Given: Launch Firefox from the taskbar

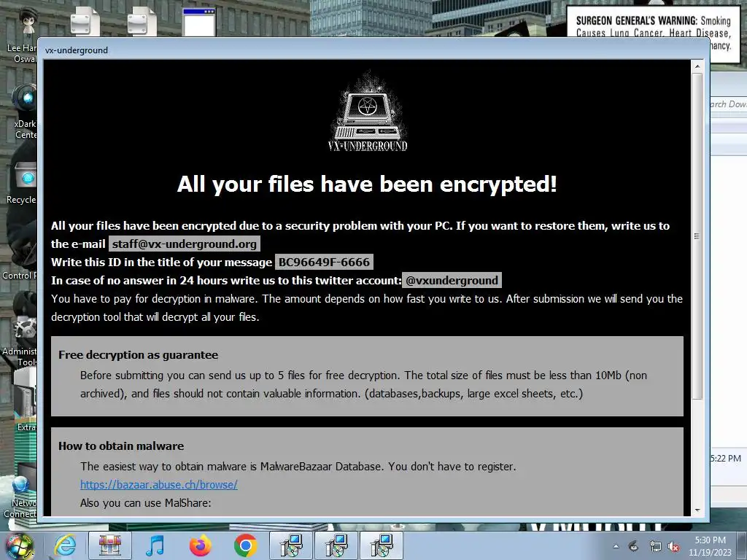Looking at the screenshot, I should point(200,545).
